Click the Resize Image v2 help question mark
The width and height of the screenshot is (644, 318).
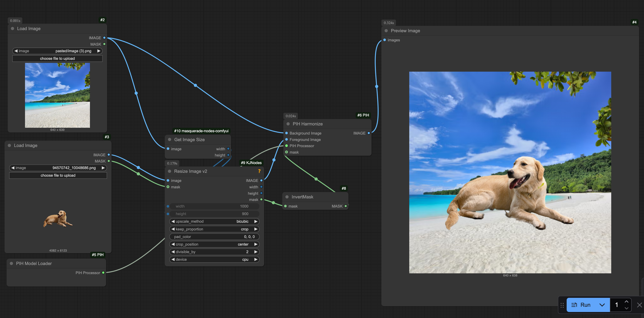[259, 171]
